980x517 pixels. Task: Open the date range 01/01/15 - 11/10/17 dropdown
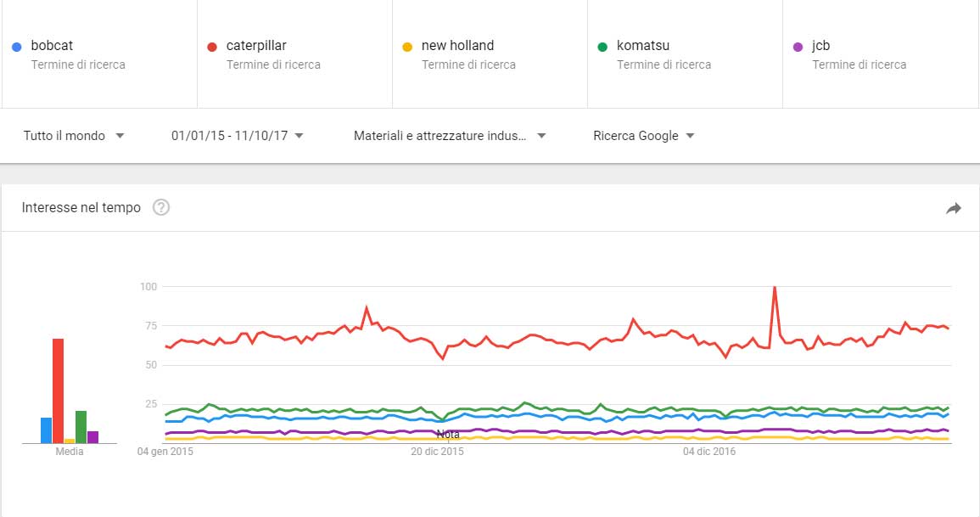pyautogui.click(x=238, y=136)
